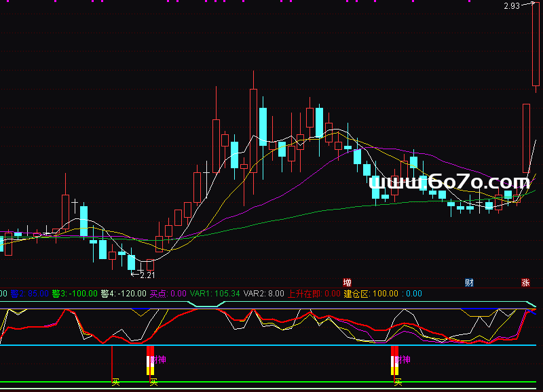Click the arrow beside the 2.21 low label
543x392 pixels.
pyautogui.click(x=134, y=275)
